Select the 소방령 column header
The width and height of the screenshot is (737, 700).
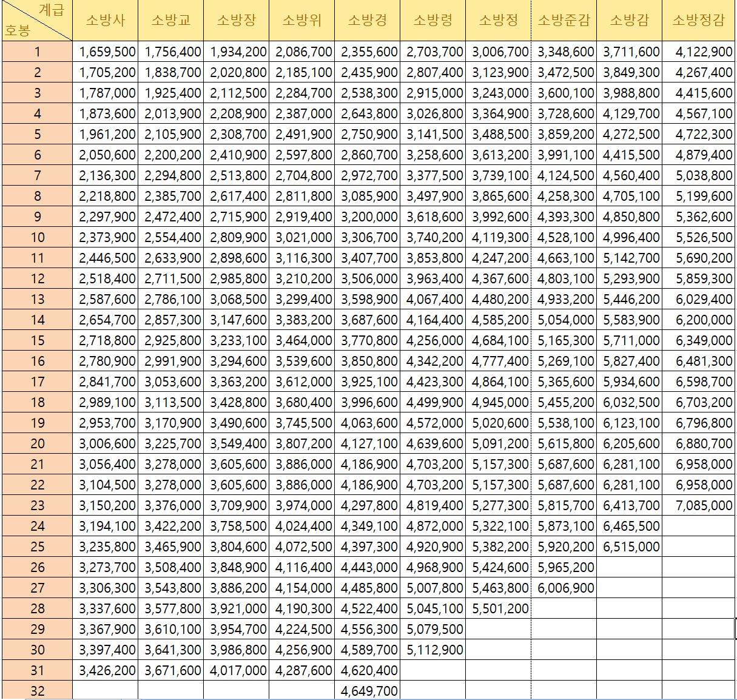click(x=433, y=21)
